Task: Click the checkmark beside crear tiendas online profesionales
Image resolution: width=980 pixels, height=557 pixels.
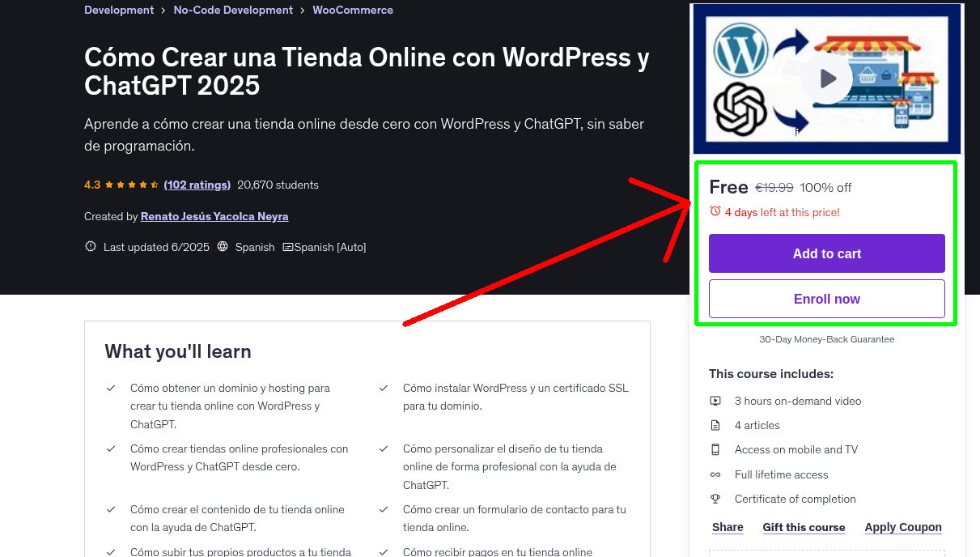Action: click(111, 449)
